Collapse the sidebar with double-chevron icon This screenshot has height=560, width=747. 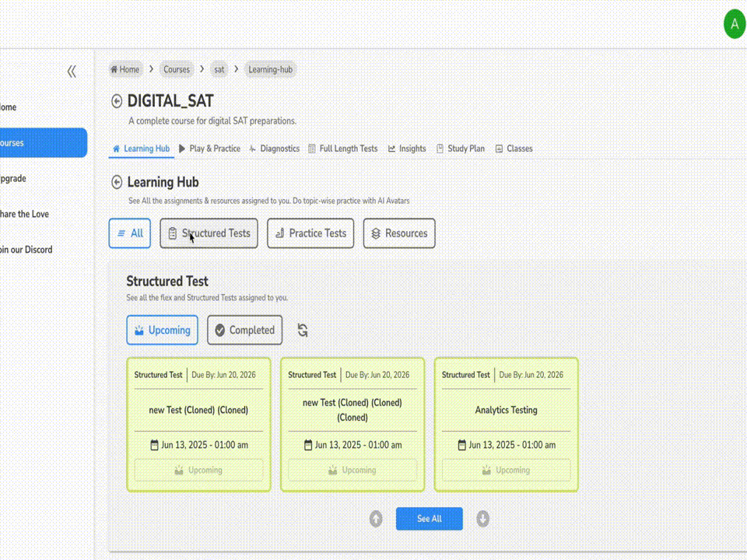pyautogui.click(x=72, y=72)
